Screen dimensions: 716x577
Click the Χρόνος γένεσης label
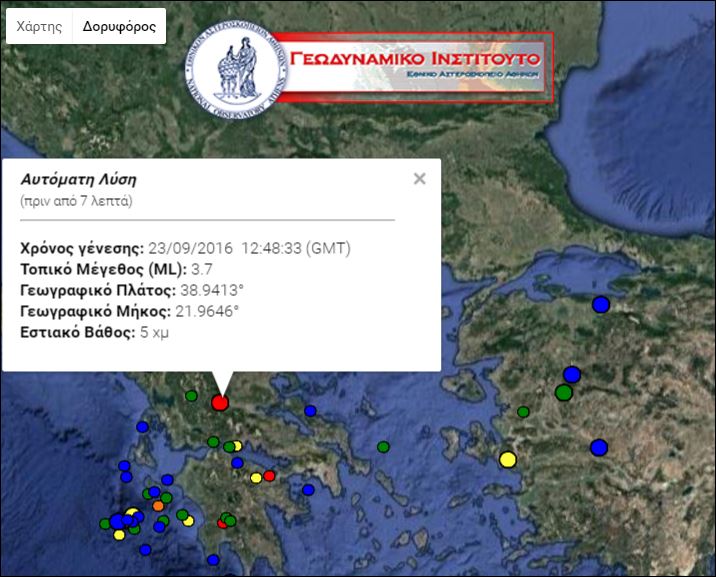click(x=82, y=249)
